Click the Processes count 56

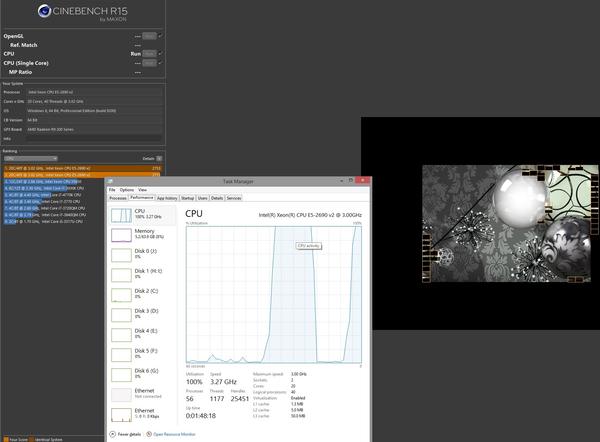190,399
